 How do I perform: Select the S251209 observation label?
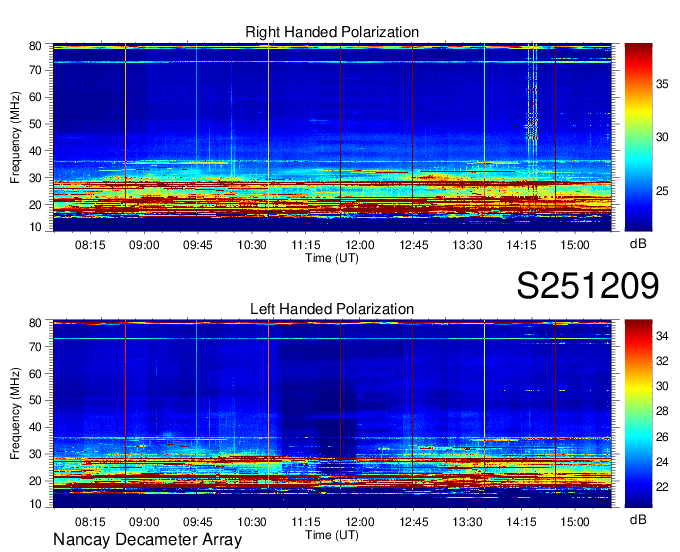587,286
